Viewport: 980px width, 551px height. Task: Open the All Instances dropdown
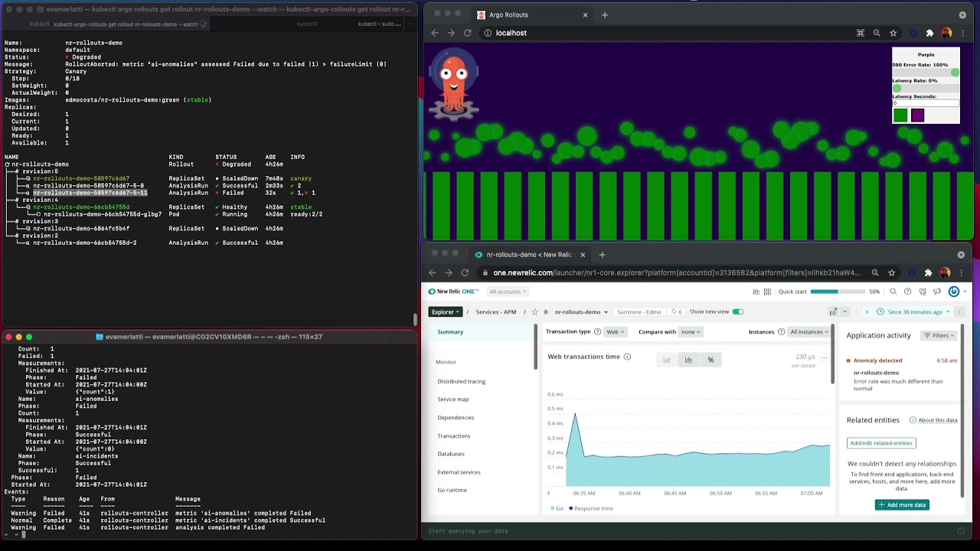[x=809, y=331]
